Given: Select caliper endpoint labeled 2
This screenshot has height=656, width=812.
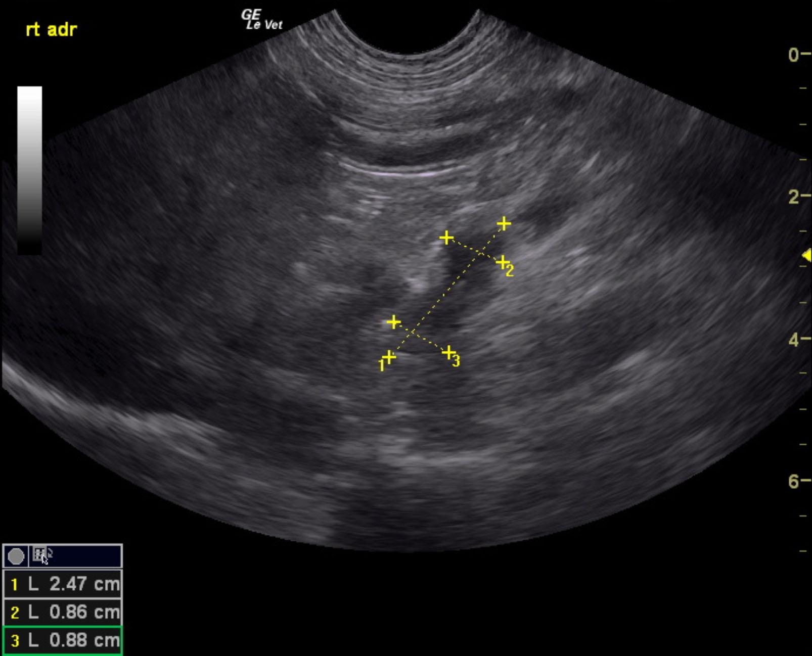Looking at the screenshot, I should click(x=502, y=262).
